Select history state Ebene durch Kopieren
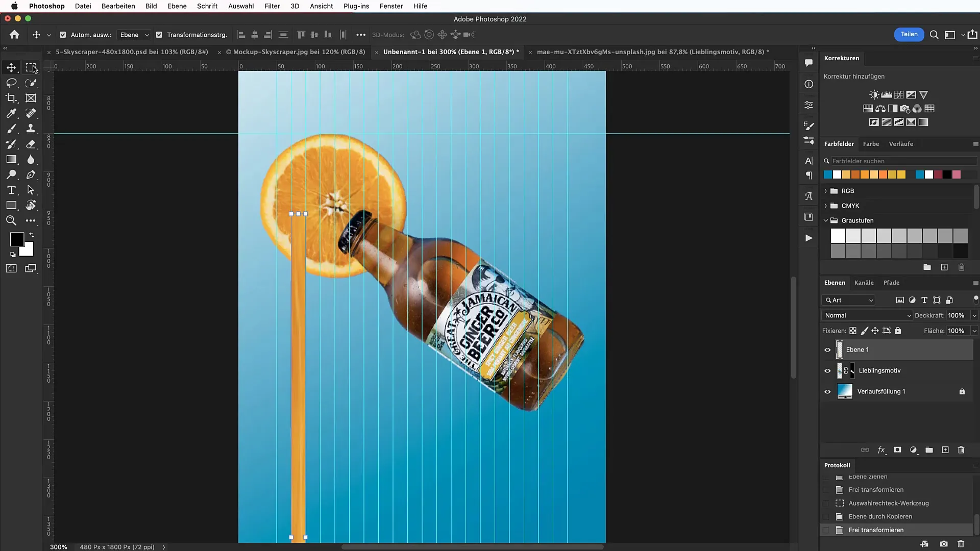This screenshot has width=980, height=551. tap(880, 516)
